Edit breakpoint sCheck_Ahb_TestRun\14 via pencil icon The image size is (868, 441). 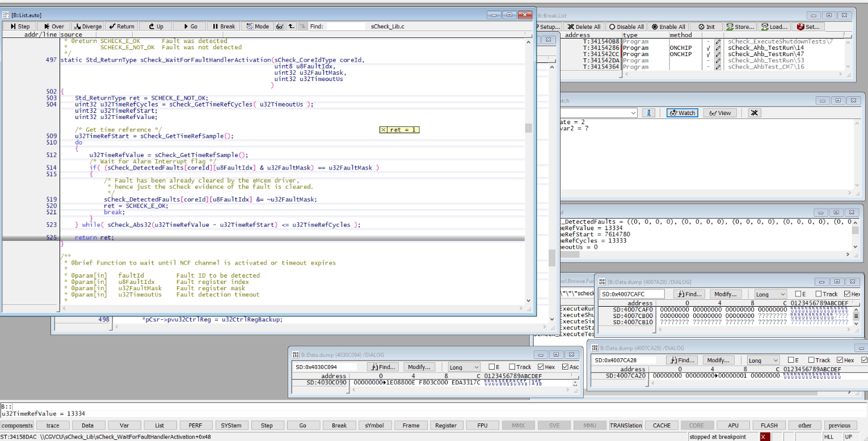click(x=718, y=48)
